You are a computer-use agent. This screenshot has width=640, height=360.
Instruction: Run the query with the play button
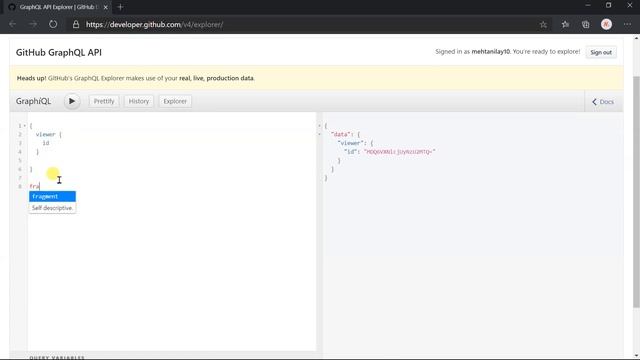pos(72,101)
